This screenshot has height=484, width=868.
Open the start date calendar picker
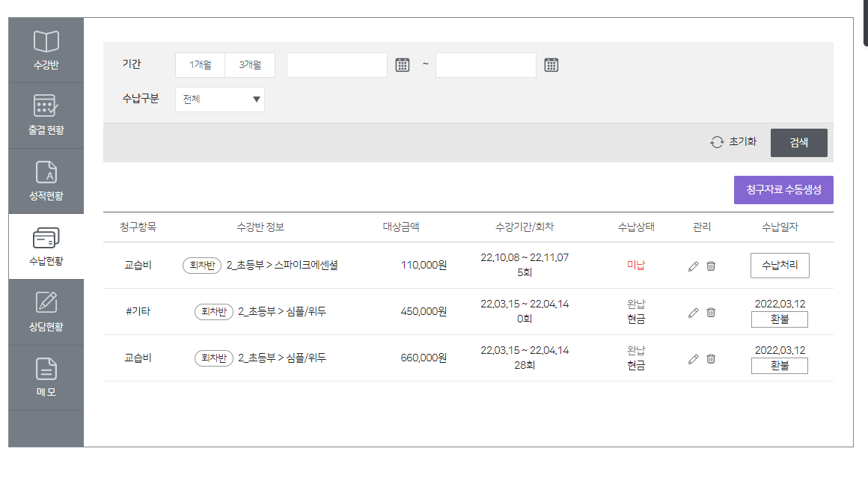coord(403,65)
